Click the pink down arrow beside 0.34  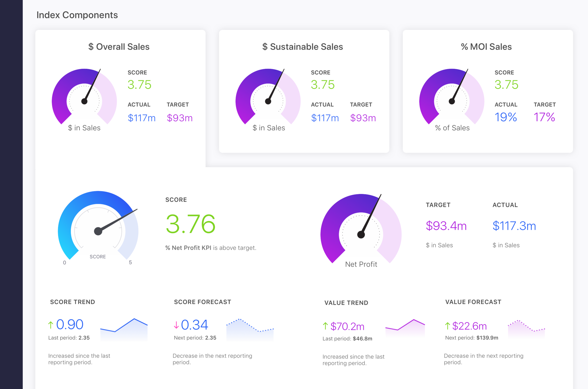pyautogui.click(x=176, y=325)
